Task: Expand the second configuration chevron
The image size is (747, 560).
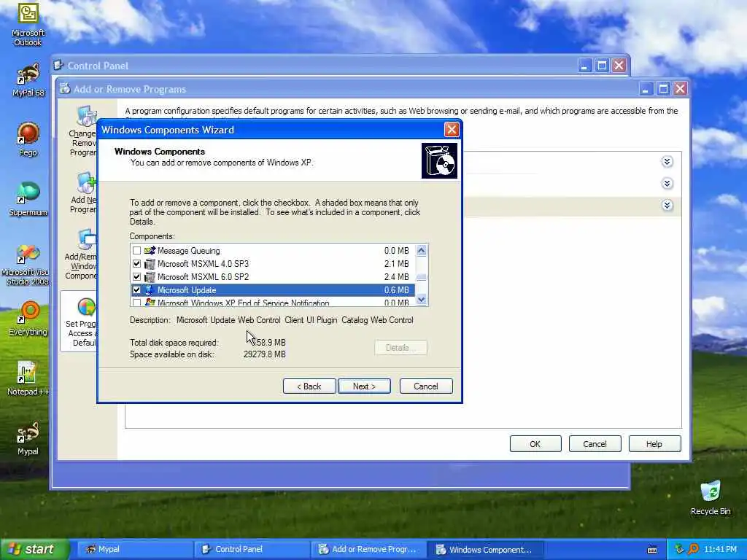Action: [x=667, y=183]
